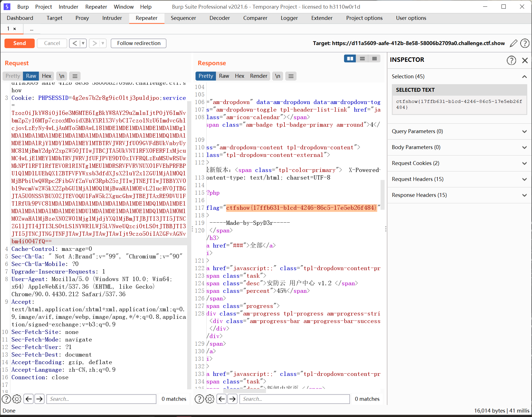Screen dimensions: 532x417
Task: Toggle non-printable characters in Response
Action: [x=277, y=76]
